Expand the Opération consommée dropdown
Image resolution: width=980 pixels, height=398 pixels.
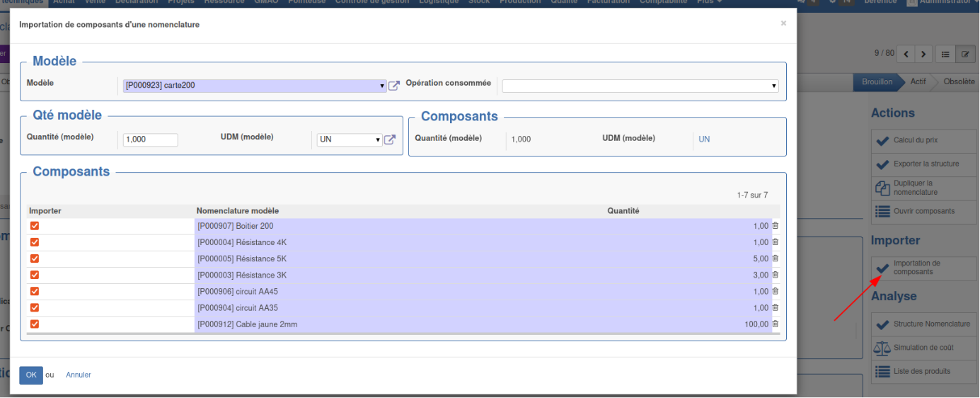coord(640,86)
